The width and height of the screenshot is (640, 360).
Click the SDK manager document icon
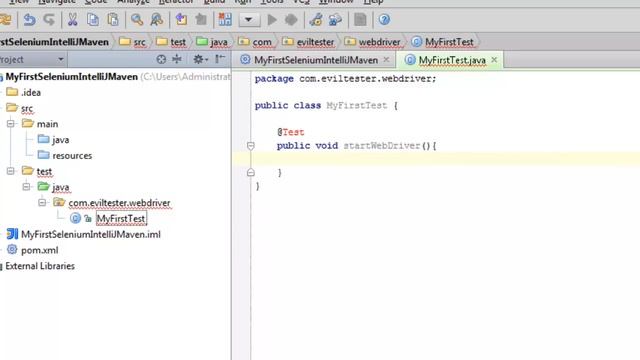pos(360,20)
